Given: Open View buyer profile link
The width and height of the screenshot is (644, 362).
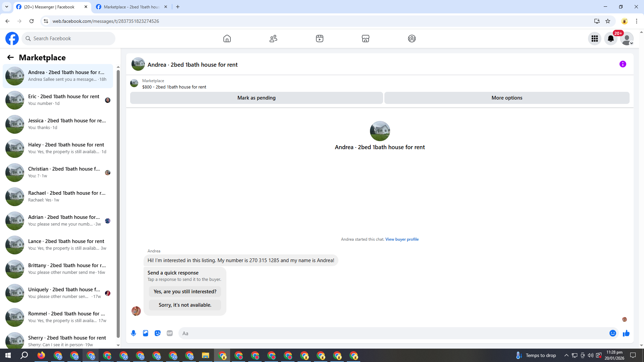Looking at the screenshot, I should coord(402,239).
